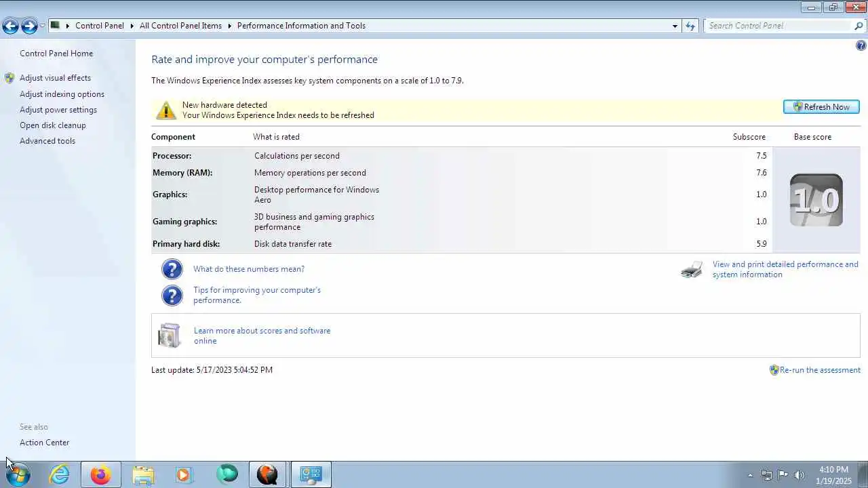Click the search magnifier icon
This screenshot has width=868, height=488.
coord(859,26)
